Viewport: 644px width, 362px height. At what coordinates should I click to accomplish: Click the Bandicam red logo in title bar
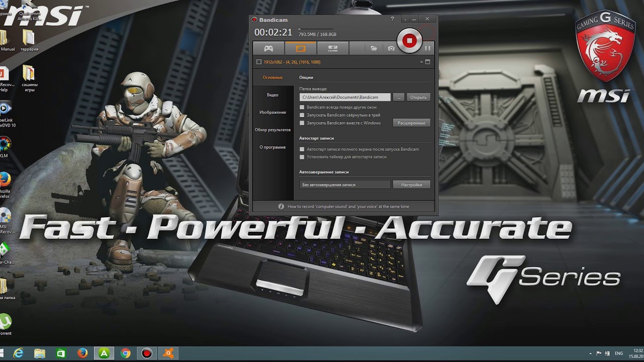[x=255, y=20]
